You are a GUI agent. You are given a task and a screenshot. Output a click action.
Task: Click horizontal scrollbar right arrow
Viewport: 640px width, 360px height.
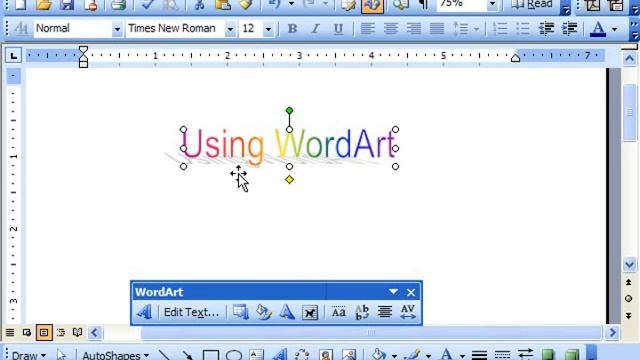612,333
